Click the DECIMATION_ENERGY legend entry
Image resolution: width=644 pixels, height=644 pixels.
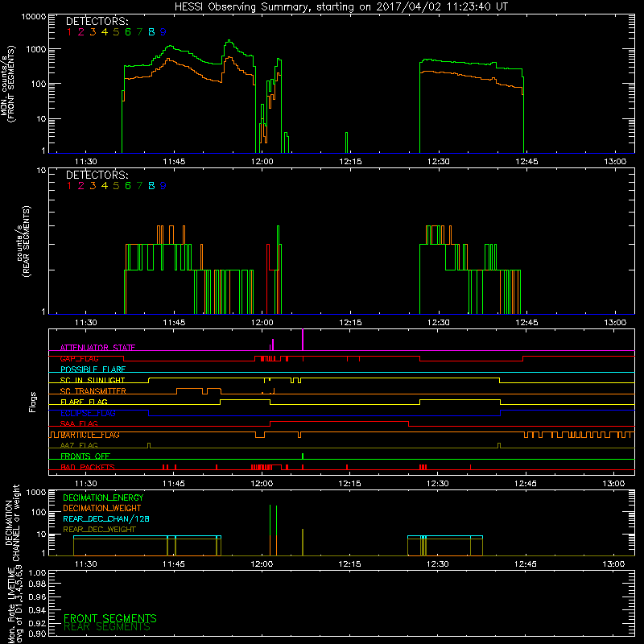coord(103,497)
